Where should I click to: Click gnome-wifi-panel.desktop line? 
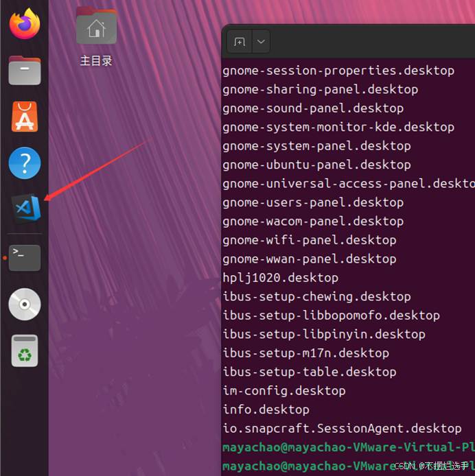pos(310,241)
